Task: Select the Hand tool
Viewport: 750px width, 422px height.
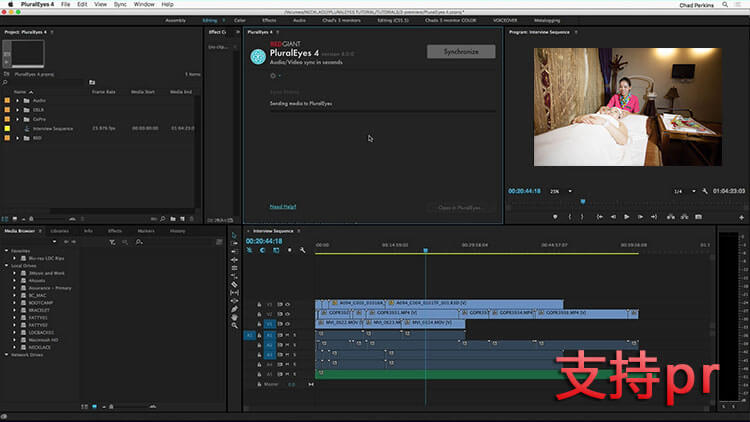Action: pos(234,317)
